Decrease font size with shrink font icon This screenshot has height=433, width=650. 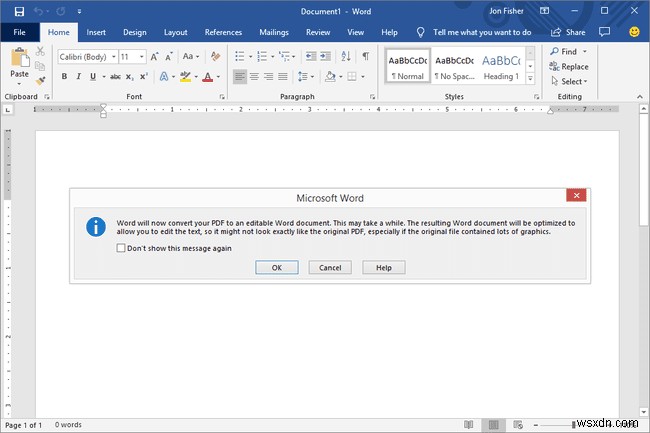tap(169, 57)
